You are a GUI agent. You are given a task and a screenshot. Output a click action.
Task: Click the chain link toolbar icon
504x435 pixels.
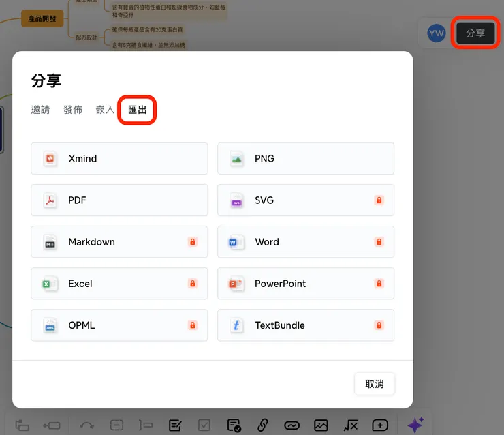tap(263, 425)
